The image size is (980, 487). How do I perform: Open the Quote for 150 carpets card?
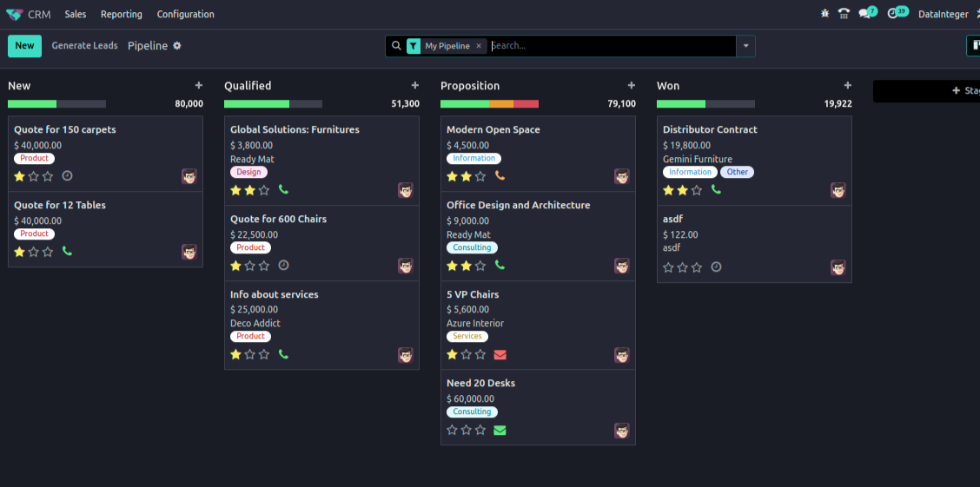tap(105, 153)
